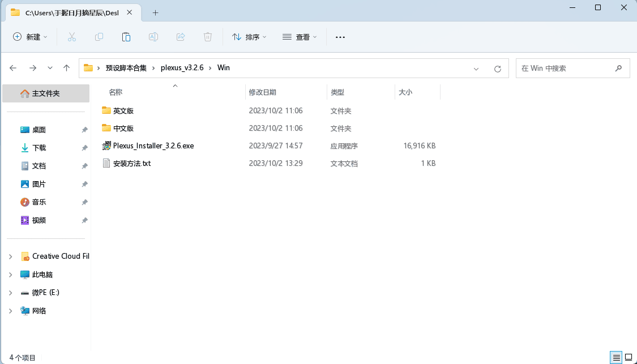Image resolution: width=637 pixels, height=364 pixels.
Task: Copy files with the Copy toolbar icon
Action: click(99, 36)
